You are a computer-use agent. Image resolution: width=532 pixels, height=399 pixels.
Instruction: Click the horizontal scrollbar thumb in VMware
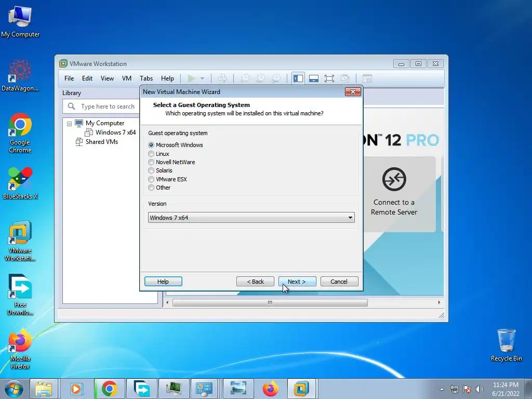pos(270,302)
